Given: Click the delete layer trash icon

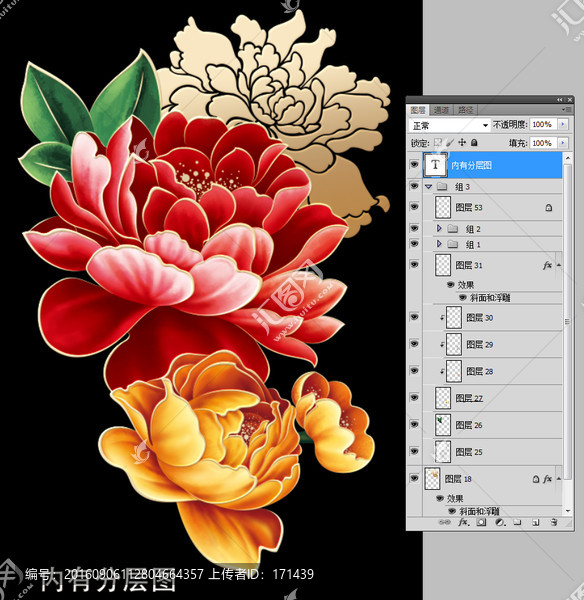Looking at the screenshot, I should coord(553,522).
